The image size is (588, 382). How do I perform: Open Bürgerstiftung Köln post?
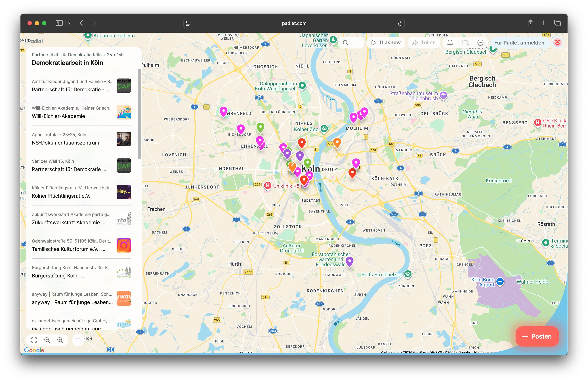pos(81,272)
